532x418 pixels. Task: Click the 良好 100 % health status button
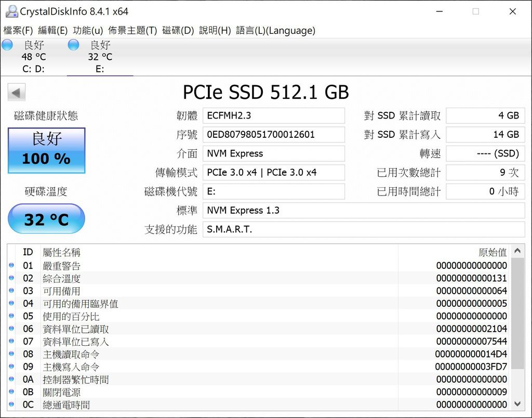click(46, 149)
